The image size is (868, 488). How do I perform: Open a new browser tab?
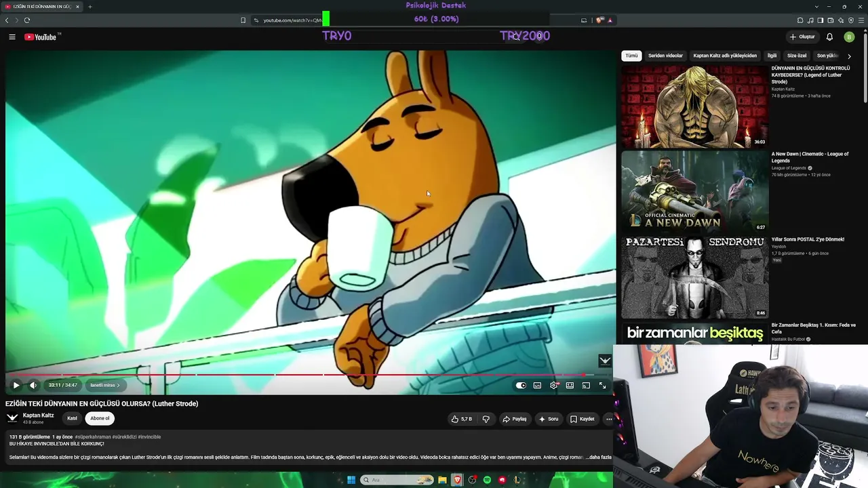pyautogui.click(x=90, y=7)
